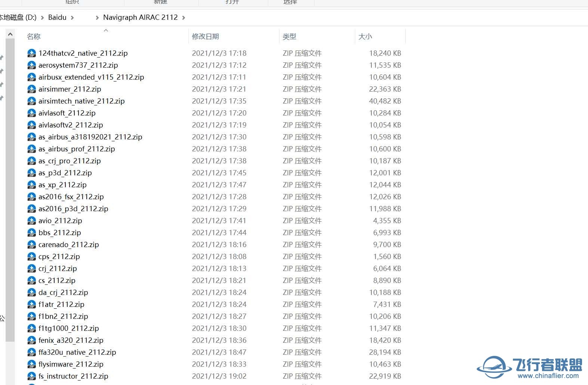The image size is (588, 385).
Task: Select file f1tg1000_2112.zip
Action: (69, 328)
